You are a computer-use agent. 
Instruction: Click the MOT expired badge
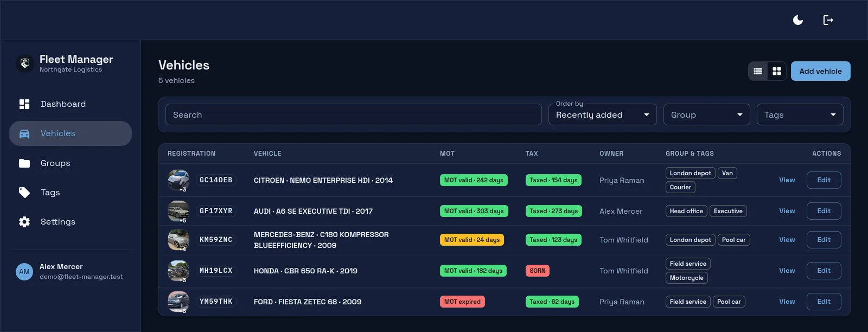coord(462,302)
